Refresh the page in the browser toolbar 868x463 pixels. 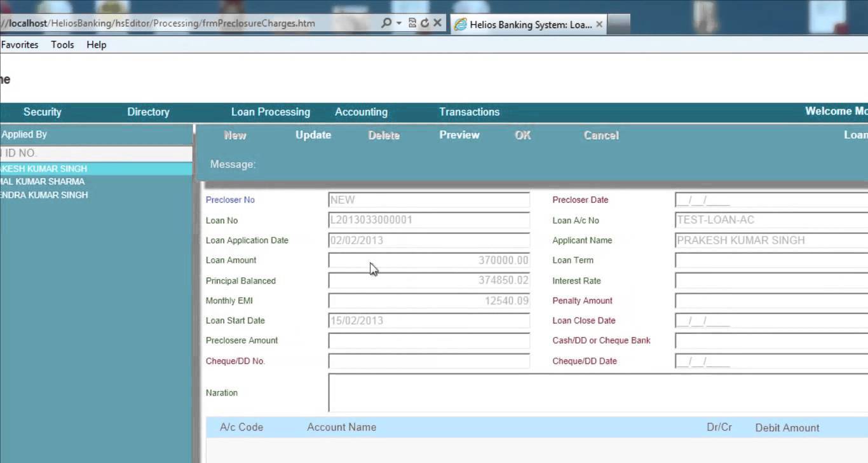tap(424, 22)
